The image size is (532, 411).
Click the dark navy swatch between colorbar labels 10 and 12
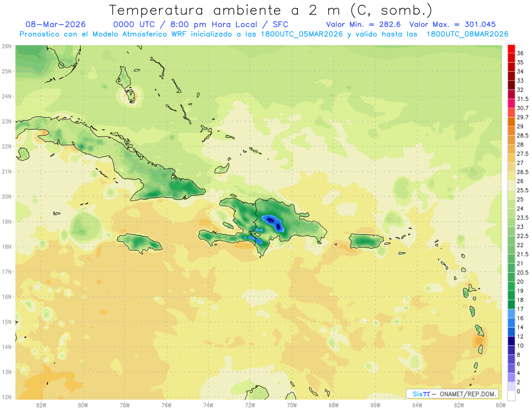tap(511, 341)
